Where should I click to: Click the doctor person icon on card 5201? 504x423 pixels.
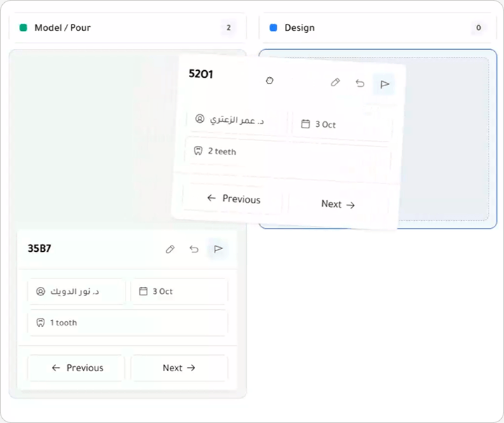[199, 119]
